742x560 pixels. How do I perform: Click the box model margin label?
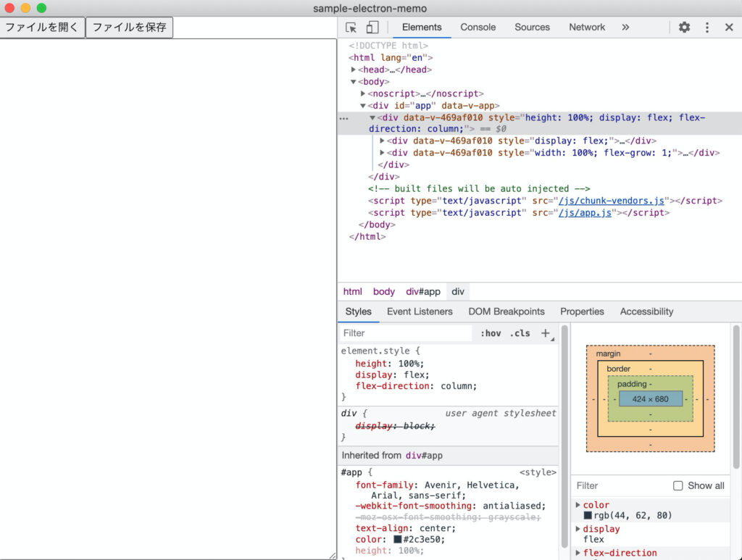(x=608, y=354)
